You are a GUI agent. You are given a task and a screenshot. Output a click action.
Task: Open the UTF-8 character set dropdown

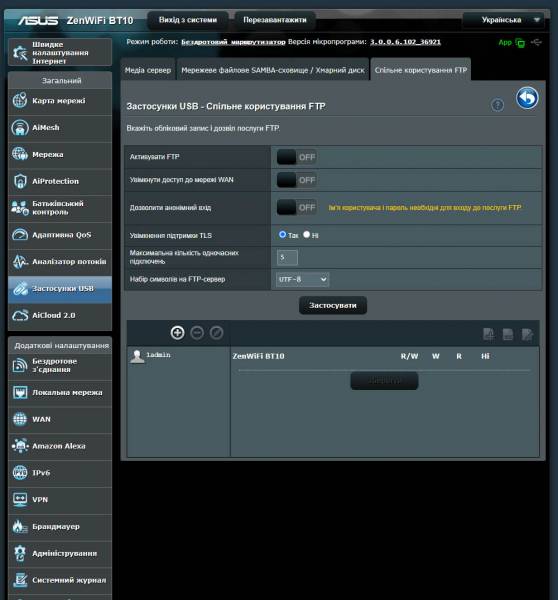point(302,279)
